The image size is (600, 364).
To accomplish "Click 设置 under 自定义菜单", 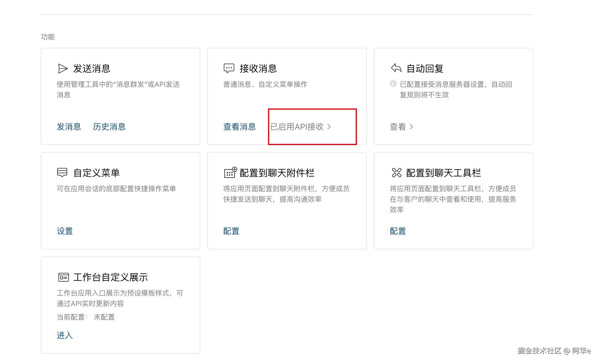I will [x=65, y=231].
